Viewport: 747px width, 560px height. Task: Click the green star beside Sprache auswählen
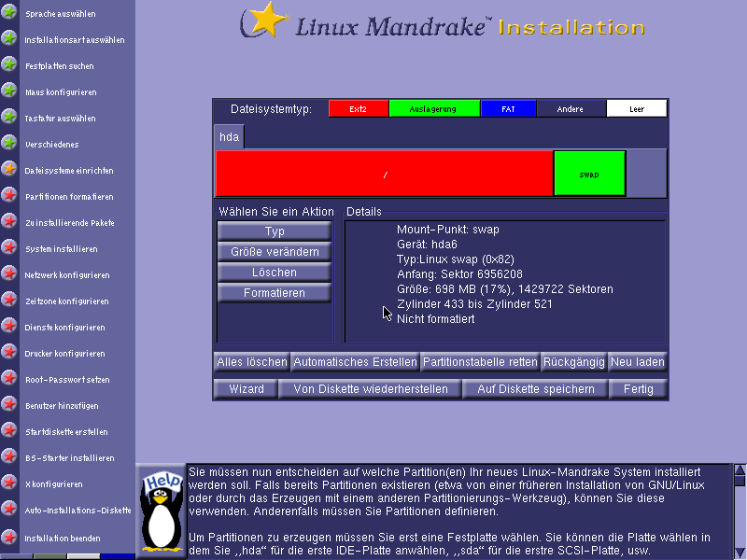tap(9, 11)
